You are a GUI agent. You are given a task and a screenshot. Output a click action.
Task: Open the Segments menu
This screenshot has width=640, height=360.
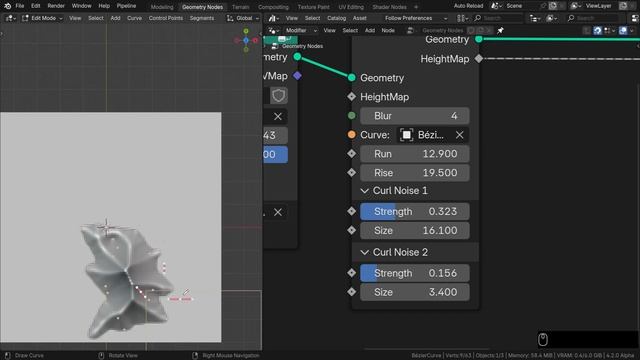(x=202, y=18)
